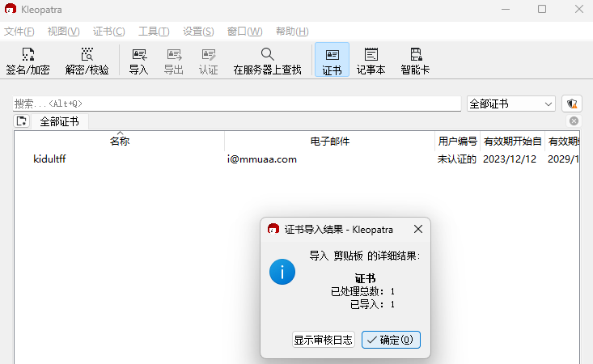Open the Notepad (记事本) view
This screenshot has width=593, height=364.
[x=371, y=61]
